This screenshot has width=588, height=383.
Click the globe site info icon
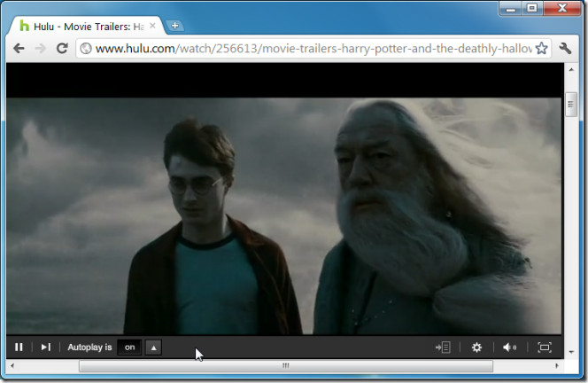click(86, 49)
